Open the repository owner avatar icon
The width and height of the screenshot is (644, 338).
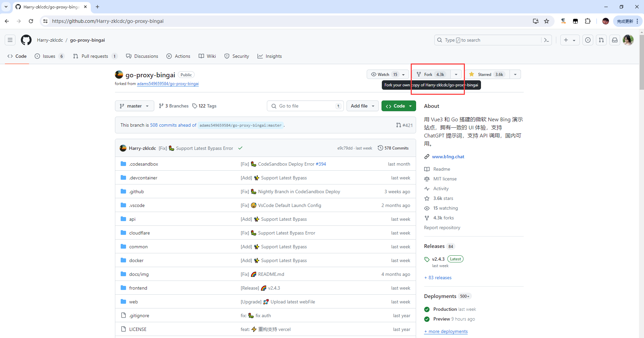point(119,75)
